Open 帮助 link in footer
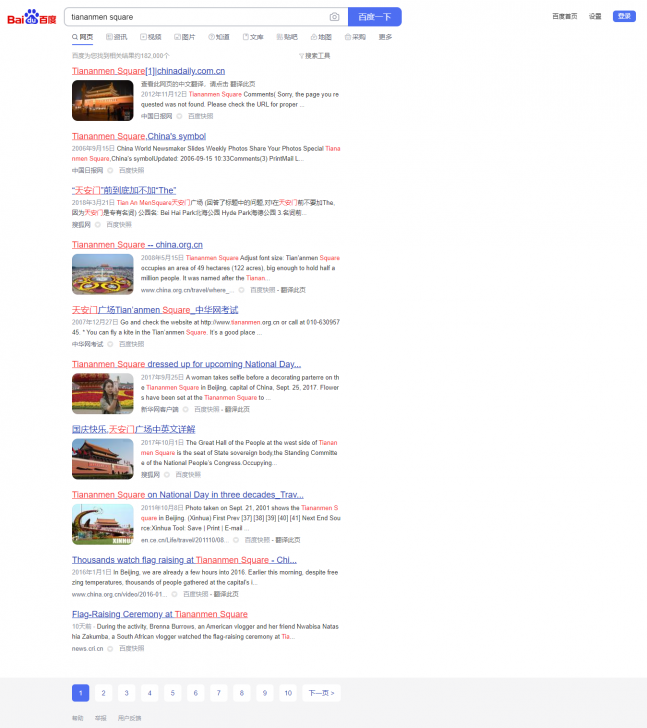The height and width of the screenshot is (728, 647). 78,718
